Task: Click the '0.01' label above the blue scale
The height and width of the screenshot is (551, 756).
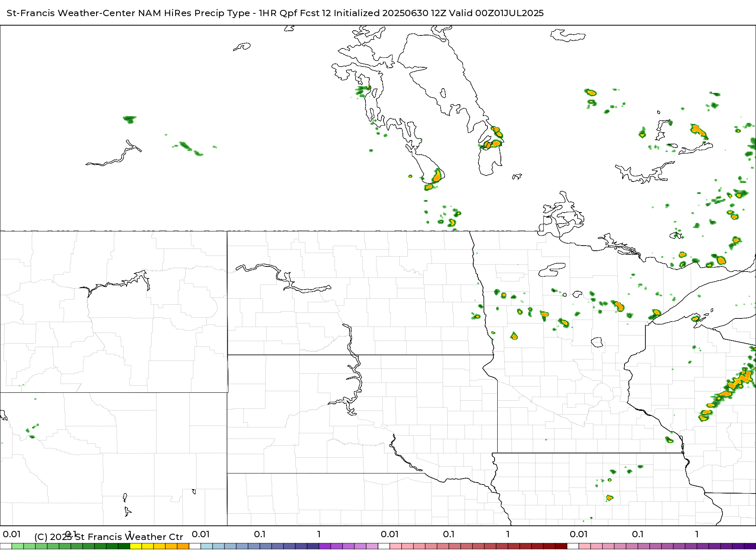Action: click(x=201, y=534)
